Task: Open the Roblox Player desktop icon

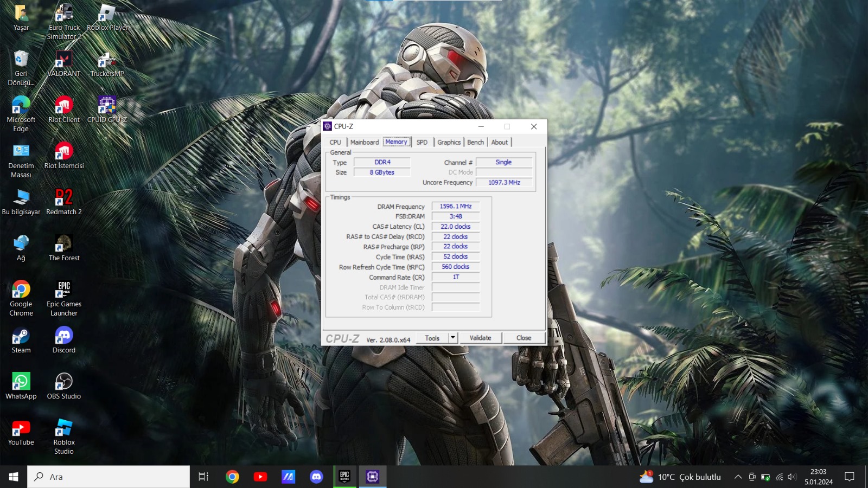Action: pos(107,18)
